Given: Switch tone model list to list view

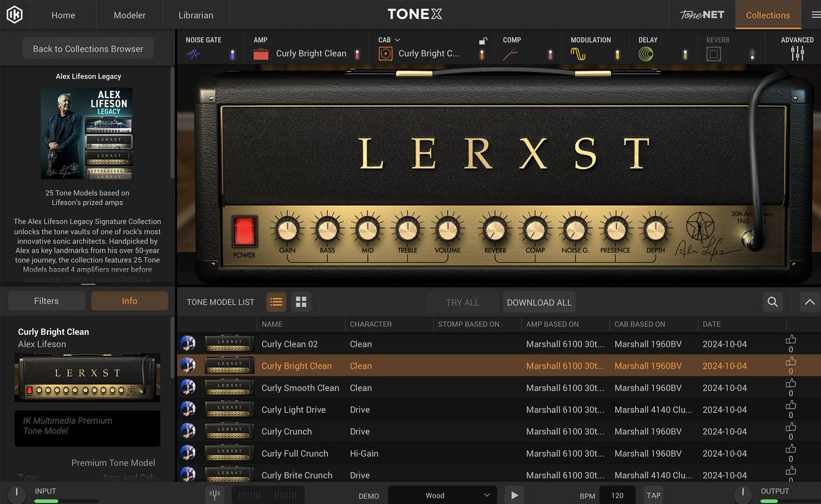Looking at the screenshot, I should tap(276, 302).
